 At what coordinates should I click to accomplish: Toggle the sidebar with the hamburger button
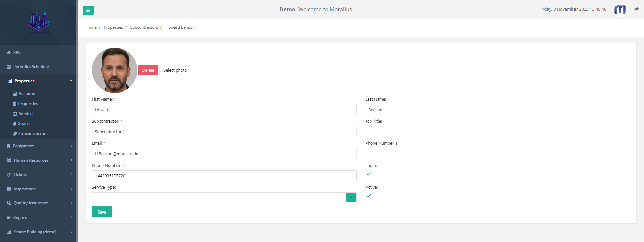88,10
